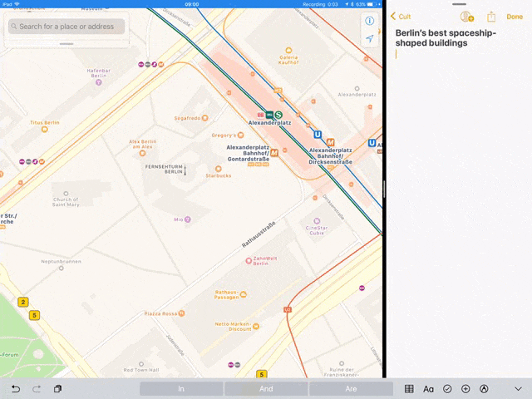
Task: Add a checklist to the note
Action: [447, 389]
